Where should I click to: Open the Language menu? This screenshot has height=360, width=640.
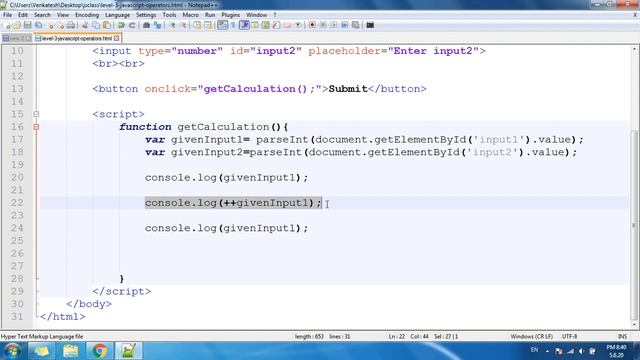(x=117, y=15)
